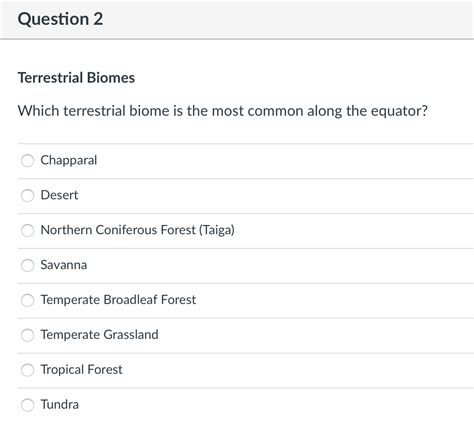Screen dimensions: 474x428
Task: Click the Desert answer label
Action: coord(59,195)
